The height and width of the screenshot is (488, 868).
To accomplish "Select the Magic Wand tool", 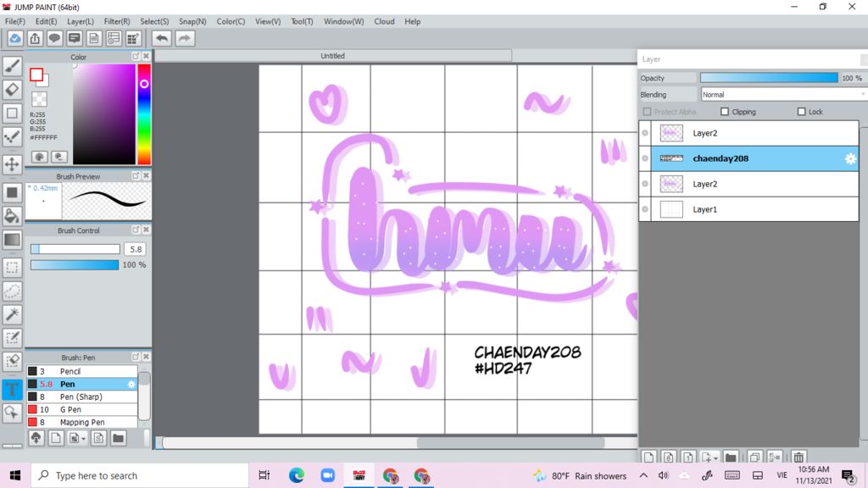I will pos(12,314).
